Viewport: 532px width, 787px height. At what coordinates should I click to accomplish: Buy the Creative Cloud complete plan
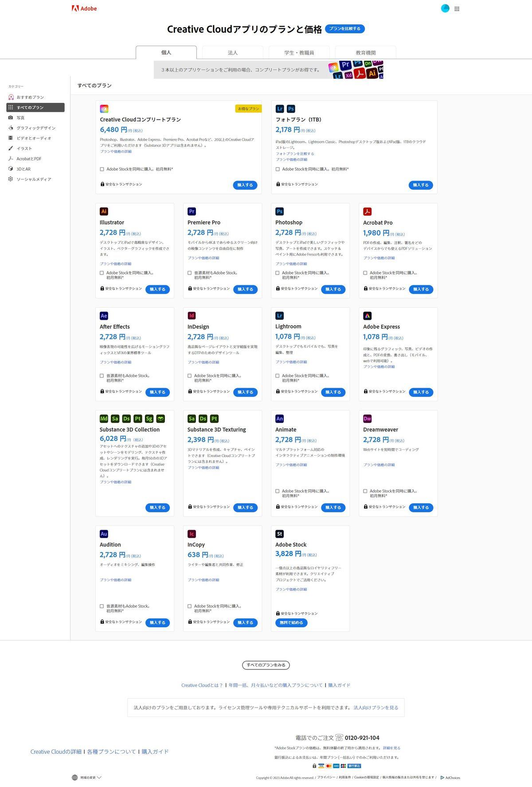tap(245, 185)
